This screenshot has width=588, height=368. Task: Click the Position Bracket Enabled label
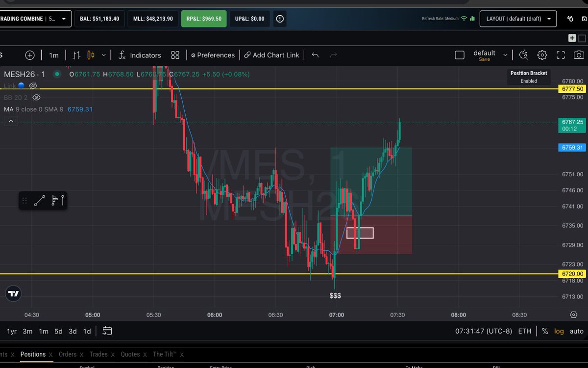point(529,77)
